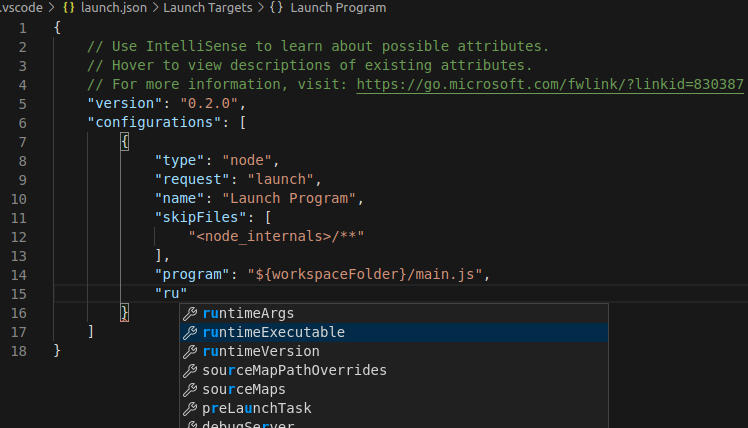Click wrench icon beside sourceMaps

point(190,390)
